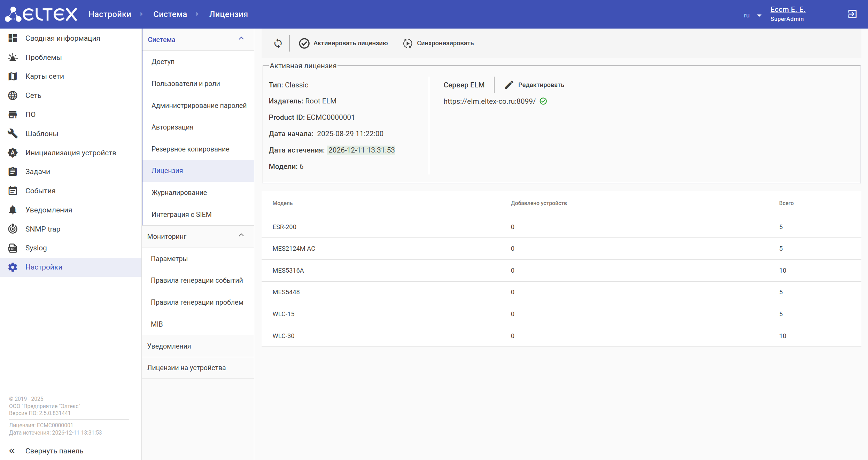Collapse the Система section chevron

pos(241,39)
